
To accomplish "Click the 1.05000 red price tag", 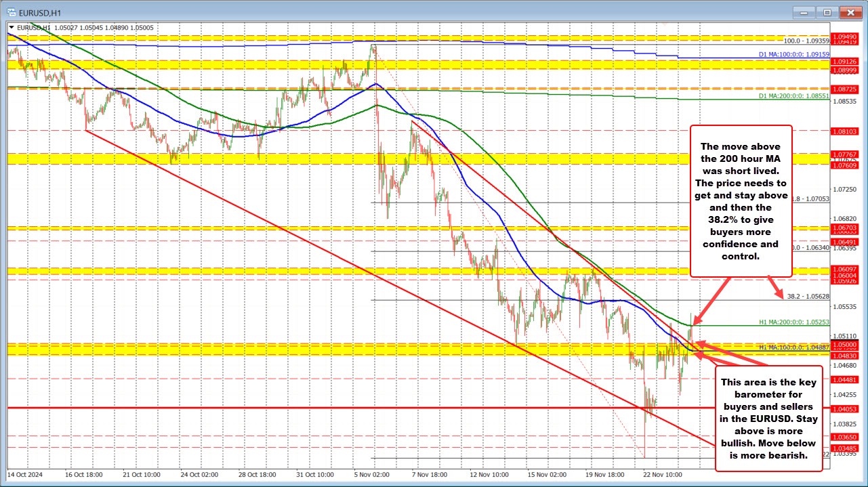I will [x=844, y=344].
